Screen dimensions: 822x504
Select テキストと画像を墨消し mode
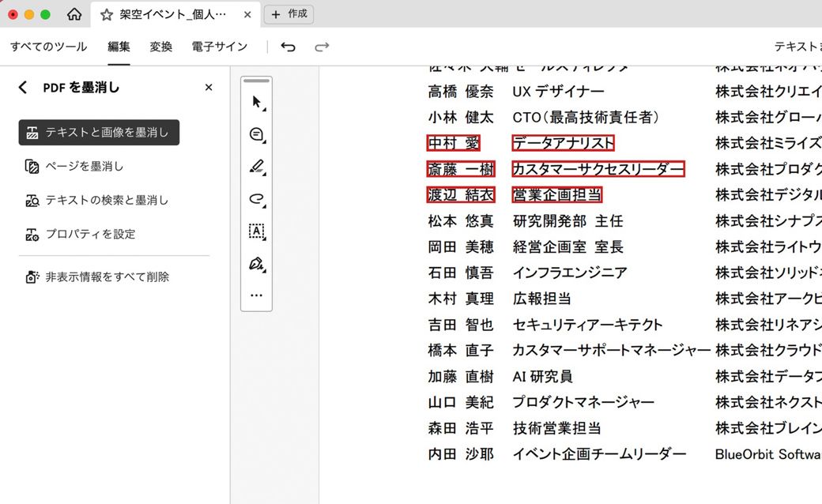[x=98, y=132]
